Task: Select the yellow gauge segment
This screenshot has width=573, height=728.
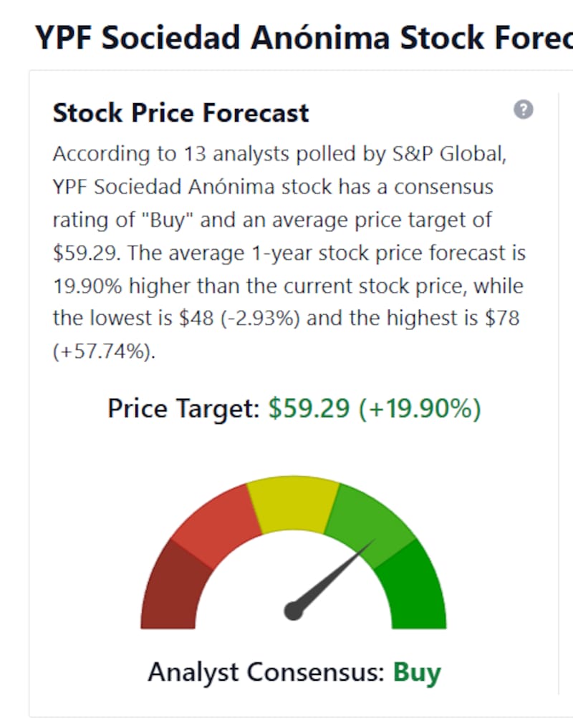Action: [293, 503]
